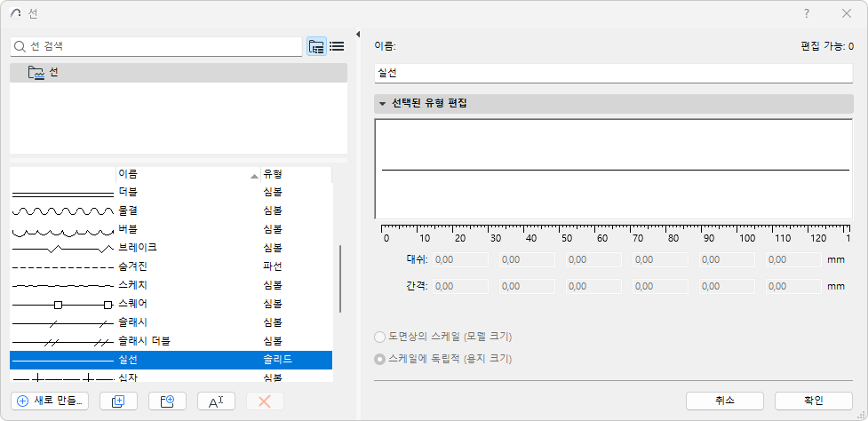The width and height of the screenshot is (868, 421).
Task: Select the 스케치 line type row
Action: (x=171, y=285)
